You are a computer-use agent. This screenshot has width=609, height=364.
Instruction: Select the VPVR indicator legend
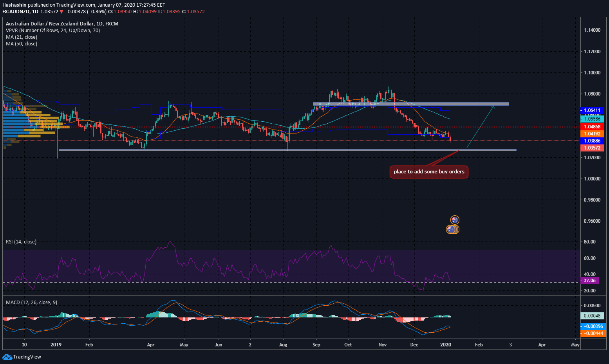[53, 31]
